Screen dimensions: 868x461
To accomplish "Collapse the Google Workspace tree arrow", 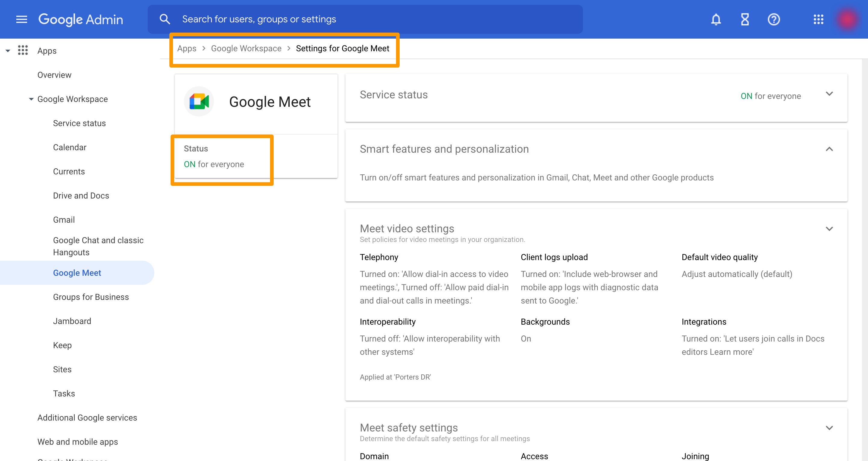I will [31, 99].
